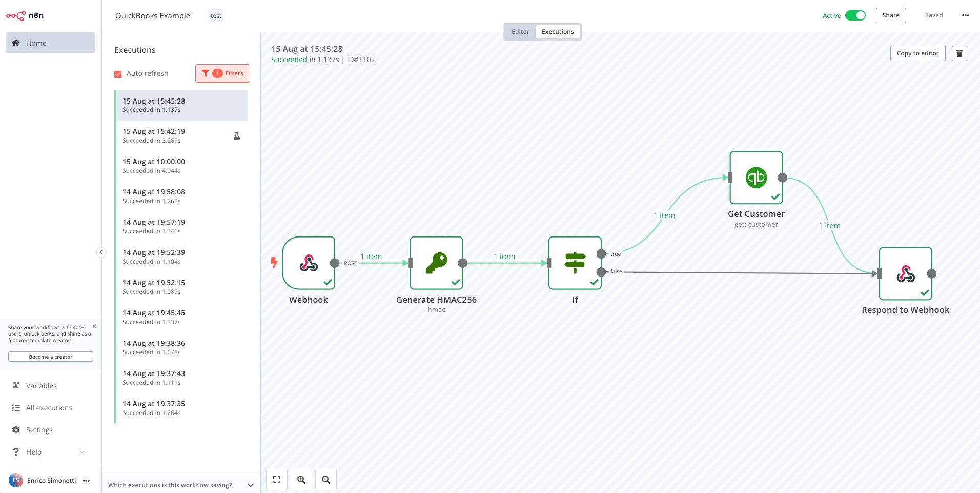
Task: Open the Filters button
Action: tap(222, 73)
